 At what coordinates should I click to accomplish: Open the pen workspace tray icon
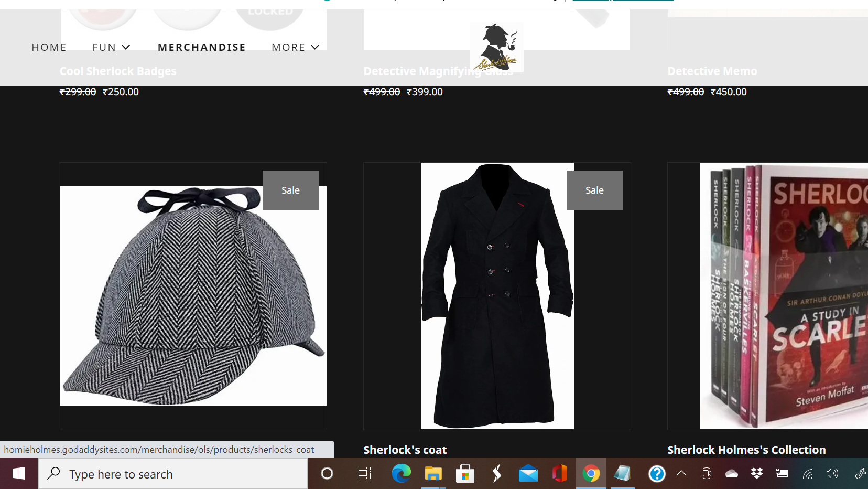tap(860, 474)
